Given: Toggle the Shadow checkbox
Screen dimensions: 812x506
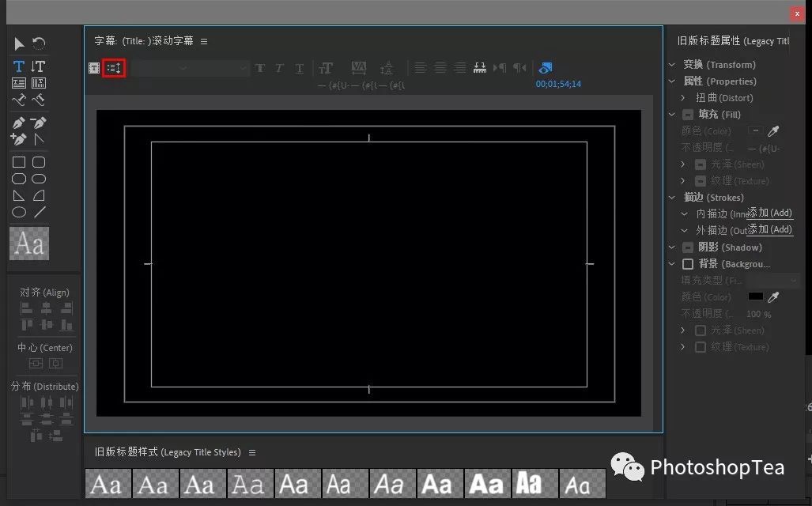Looking at the screenshot, I should point(688,247).
